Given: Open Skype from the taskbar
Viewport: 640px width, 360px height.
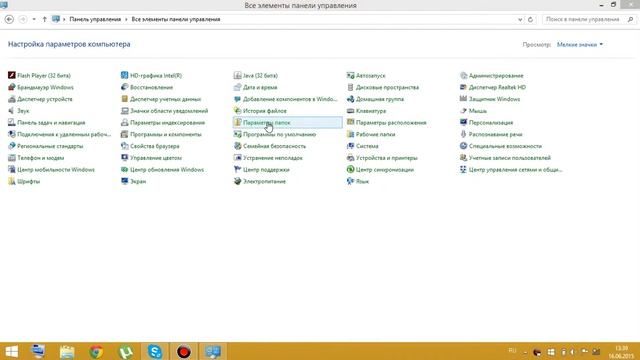Looking at the screenshot, I should pos(155,351).
